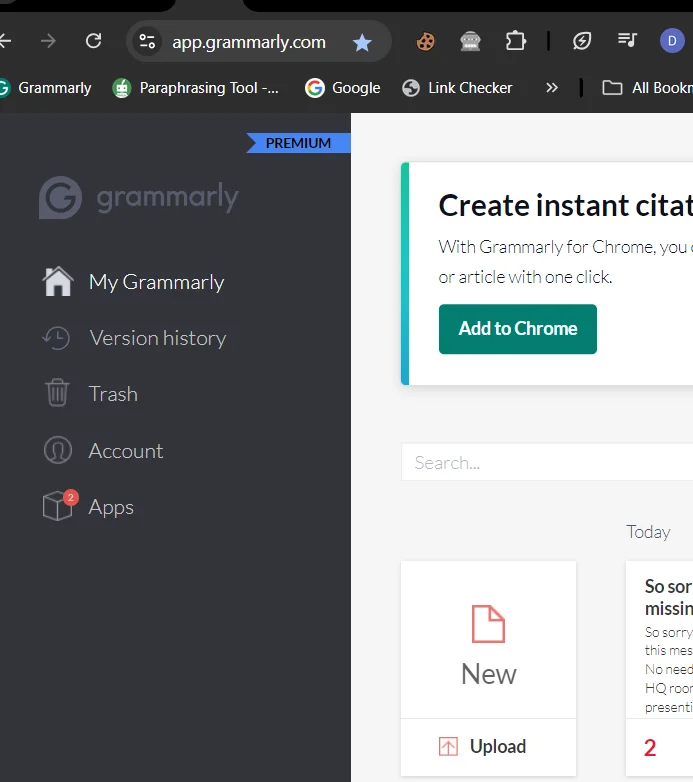This screenshot has height=782, width=693.
Task: Click the Version history clock icon
Action: (x=56, y=338)
